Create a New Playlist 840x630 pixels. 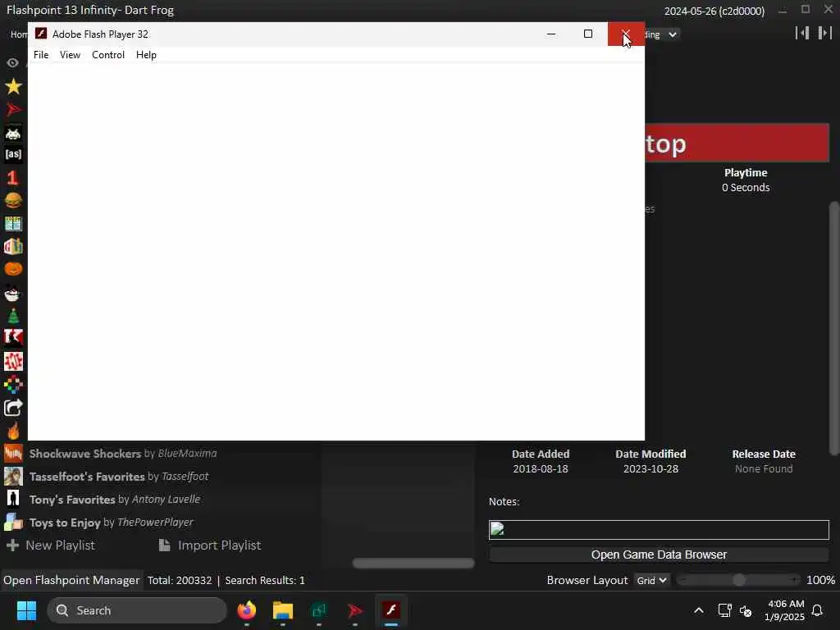(50, 546)
